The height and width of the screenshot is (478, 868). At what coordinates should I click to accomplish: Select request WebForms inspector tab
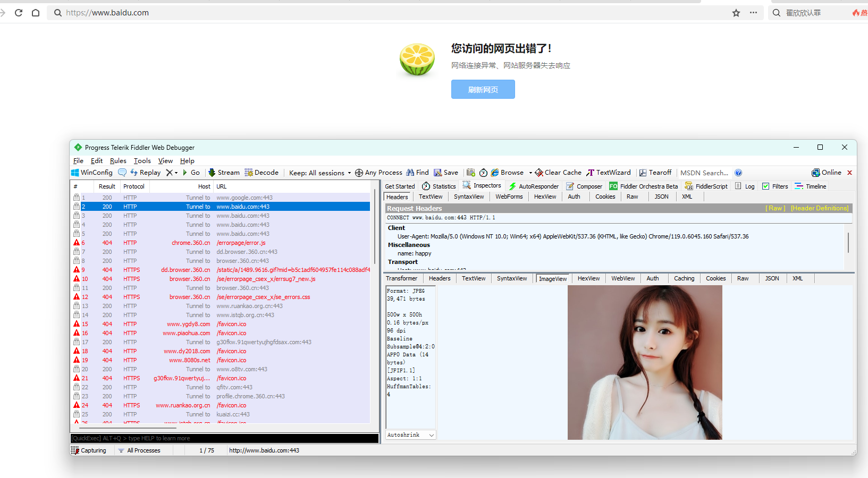click(x=509, y=197)
